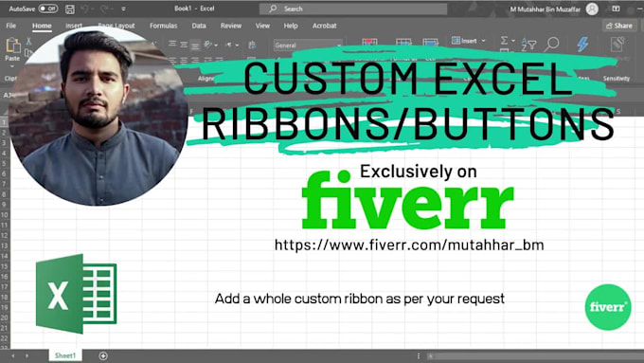Viewport: 644px width, 363px height.
Task: Open the text direction dropdown arrow
Action: click(x=237, y=45)
